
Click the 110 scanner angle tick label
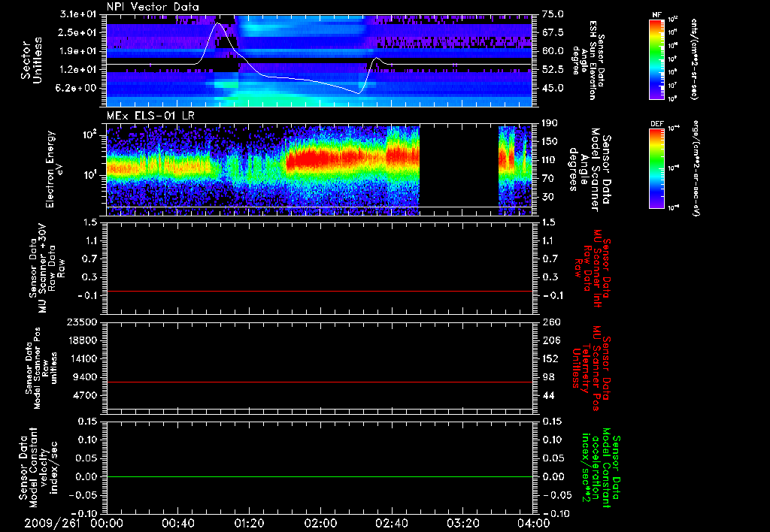pos(550,160)
